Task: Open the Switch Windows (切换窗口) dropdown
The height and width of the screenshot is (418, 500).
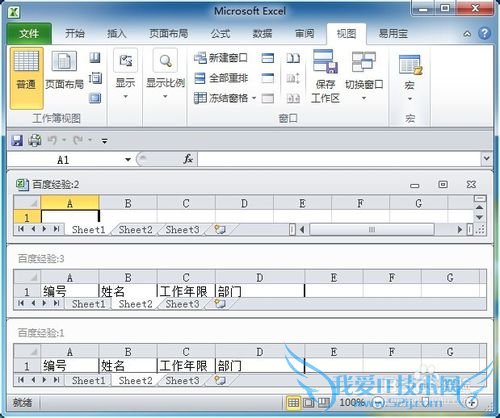Action: (364, 77)
